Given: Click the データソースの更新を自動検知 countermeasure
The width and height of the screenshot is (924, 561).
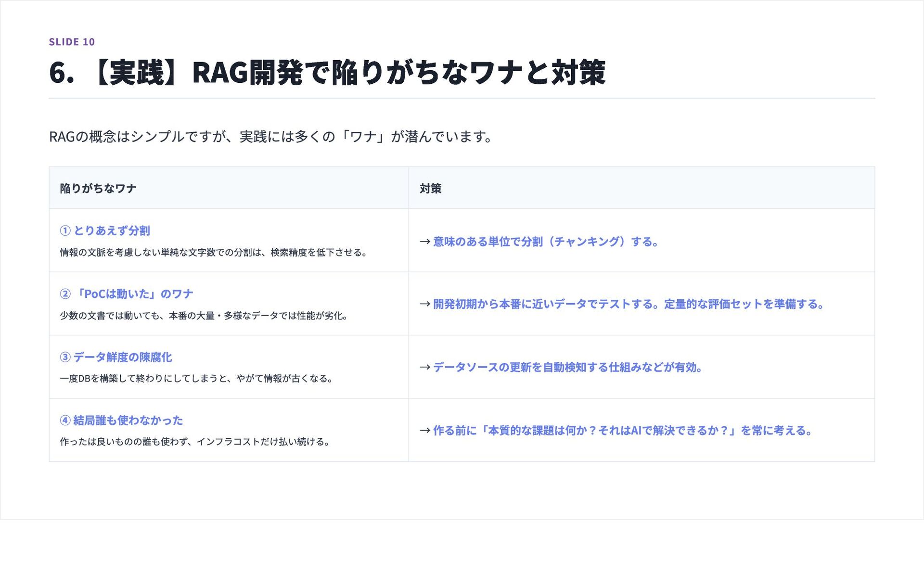Looking at the screenshot, I should click(x=568, y=368).
